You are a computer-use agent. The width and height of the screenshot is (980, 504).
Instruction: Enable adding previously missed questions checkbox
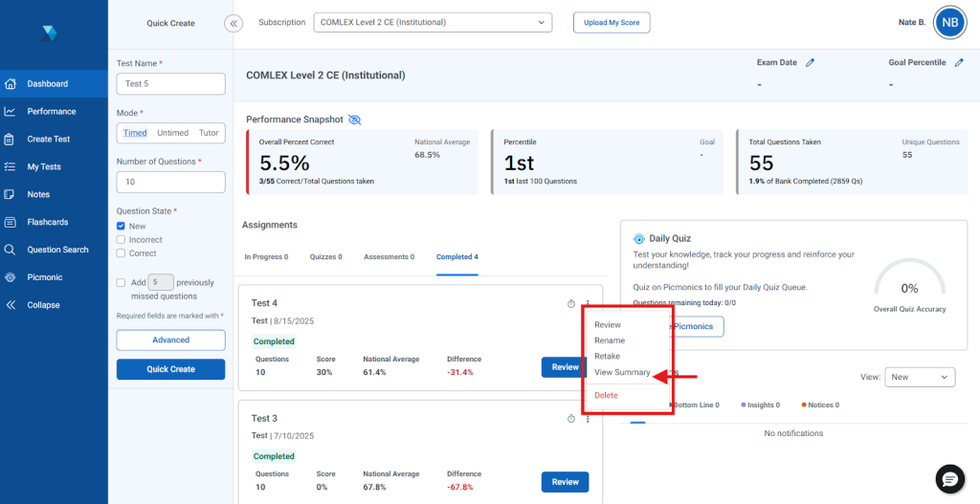pyautogui.click(x=122, y=283)
